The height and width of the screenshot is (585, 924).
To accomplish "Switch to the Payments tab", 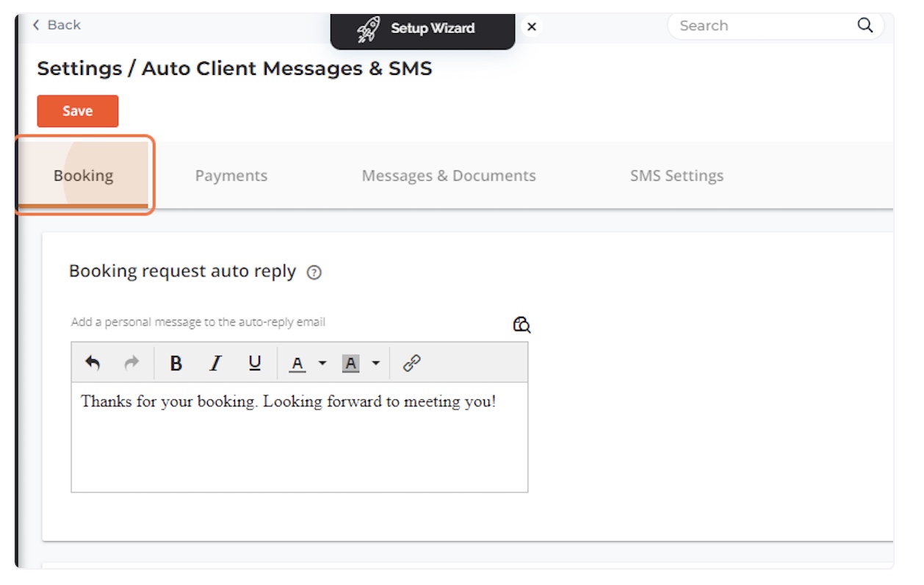I will [x=231, y=176].
